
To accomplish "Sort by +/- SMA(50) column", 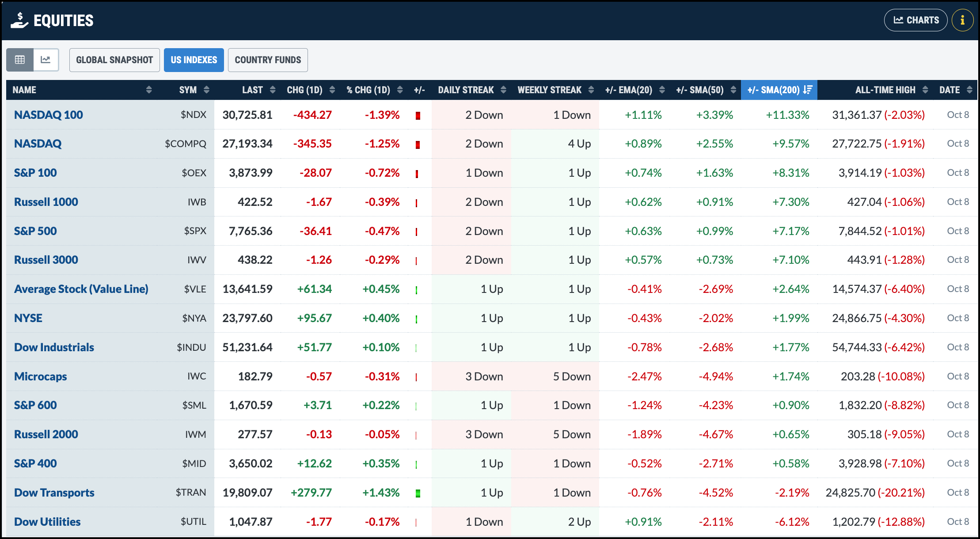I will 706,90.
